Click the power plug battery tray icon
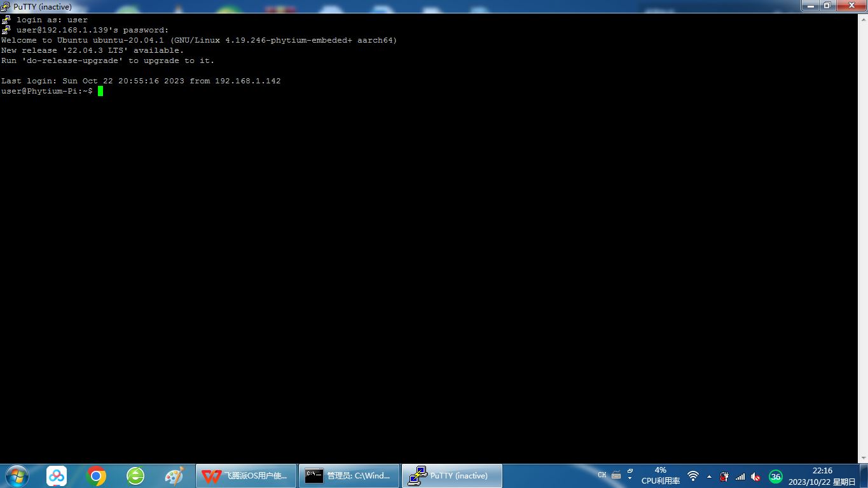This screenshot has width=868, height=488. pos(724,476)
